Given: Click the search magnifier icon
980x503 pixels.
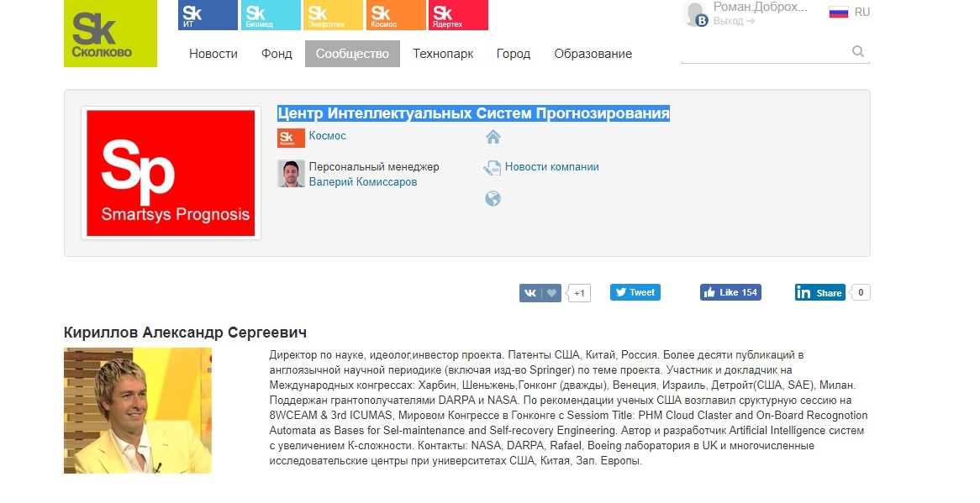Looking at the screenshot, I should tap(857, 50).
